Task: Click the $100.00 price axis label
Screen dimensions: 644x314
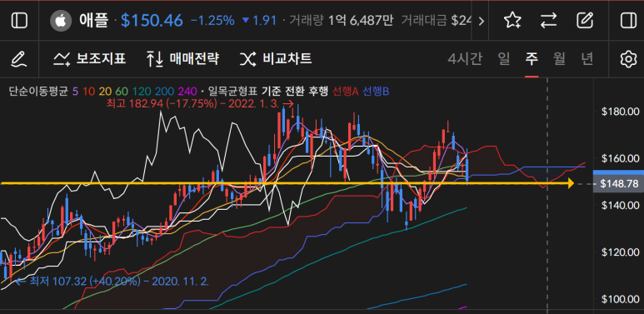Action: coord(619,299)
